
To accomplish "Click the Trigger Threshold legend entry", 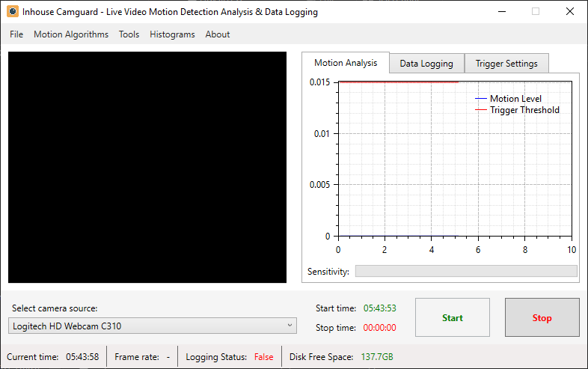I will tap(517, 110).
